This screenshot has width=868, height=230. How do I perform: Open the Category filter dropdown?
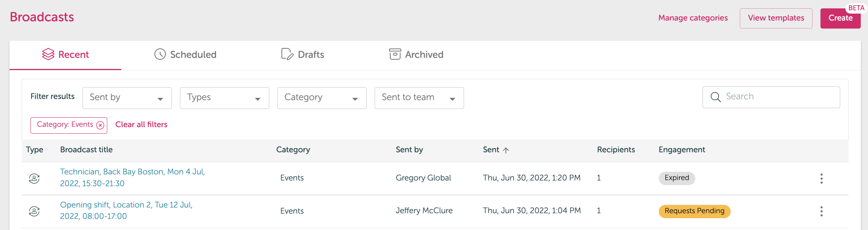click(x=322, y=98)
